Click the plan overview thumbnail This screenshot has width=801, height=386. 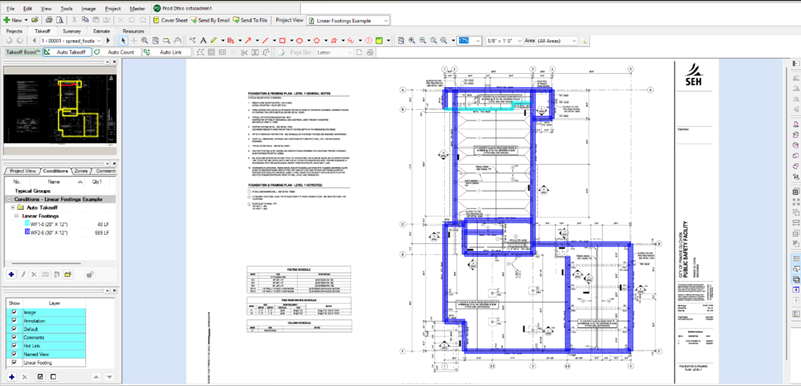(x=60, y=109)
